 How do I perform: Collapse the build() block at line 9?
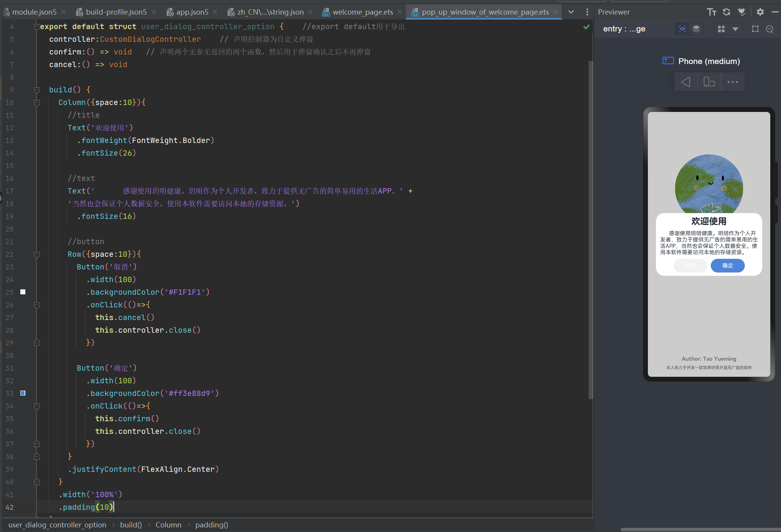[37, 90]
